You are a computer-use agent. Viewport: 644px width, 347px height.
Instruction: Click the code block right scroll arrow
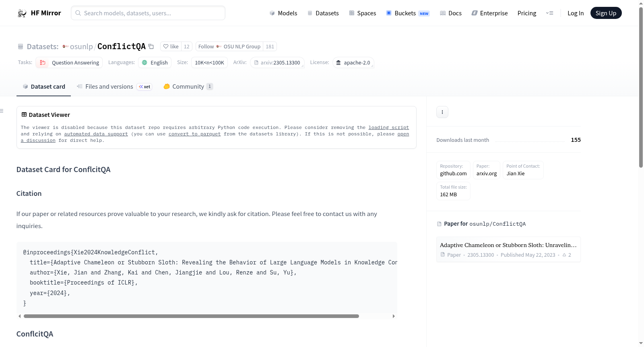[394, 316]
